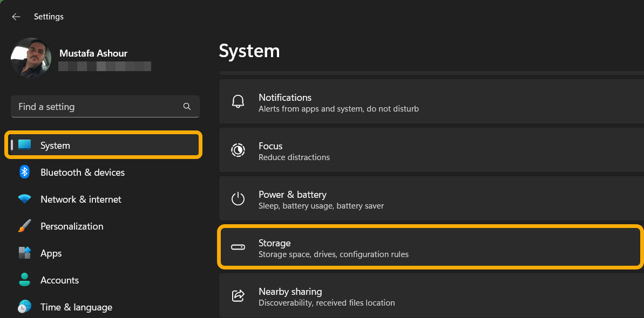The width and height of the screenshot is (644, 318).
Task: Click the Time & language clock icon
Action: [x=24, y=307]
